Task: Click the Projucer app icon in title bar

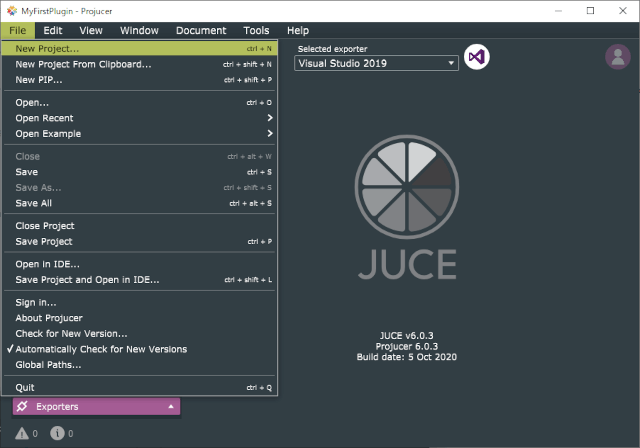Action: (x=12, y=11)
